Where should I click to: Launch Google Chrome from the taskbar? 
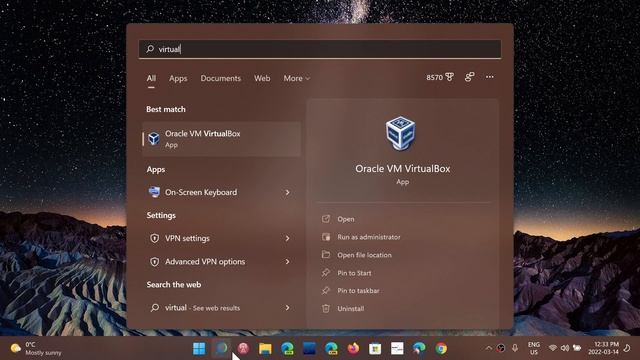[x=441, y=349]
